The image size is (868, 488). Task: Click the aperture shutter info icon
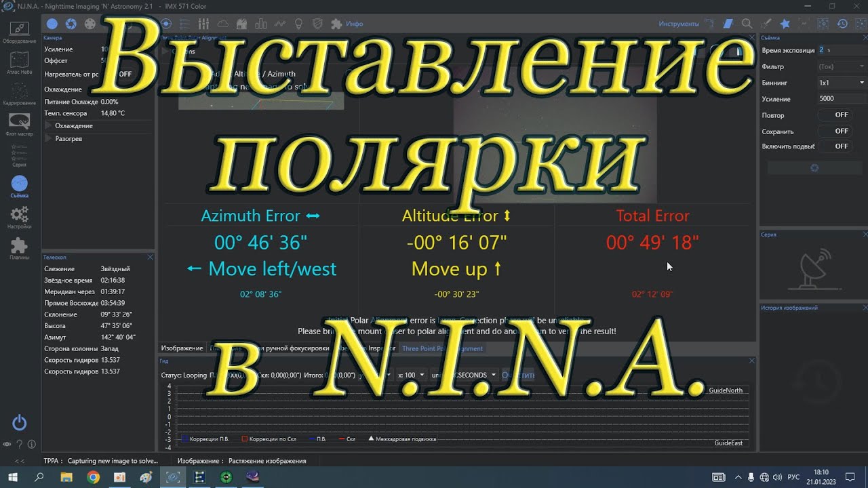click(71, 24)
